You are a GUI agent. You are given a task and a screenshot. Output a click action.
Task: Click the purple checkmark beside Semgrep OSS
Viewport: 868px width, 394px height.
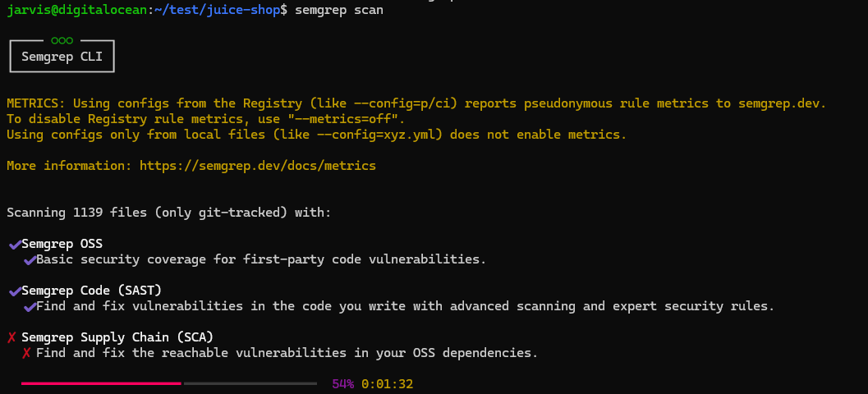pos(15,245)
